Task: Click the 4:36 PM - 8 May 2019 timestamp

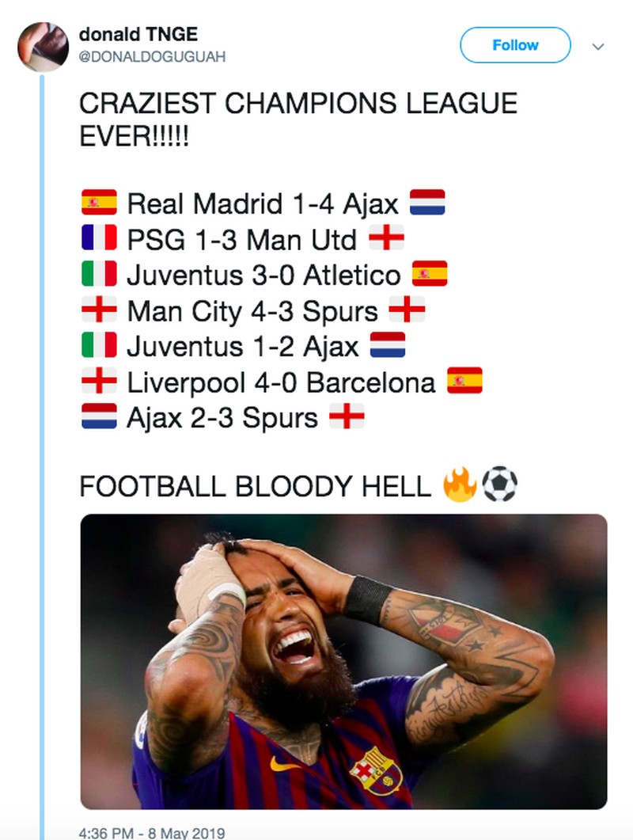Action: [152, 833]
